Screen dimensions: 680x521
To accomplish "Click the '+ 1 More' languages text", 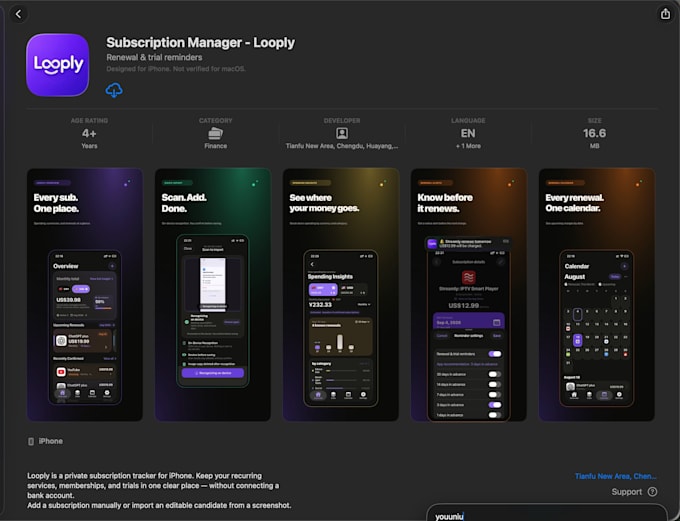I will click(x=468, y=146).
